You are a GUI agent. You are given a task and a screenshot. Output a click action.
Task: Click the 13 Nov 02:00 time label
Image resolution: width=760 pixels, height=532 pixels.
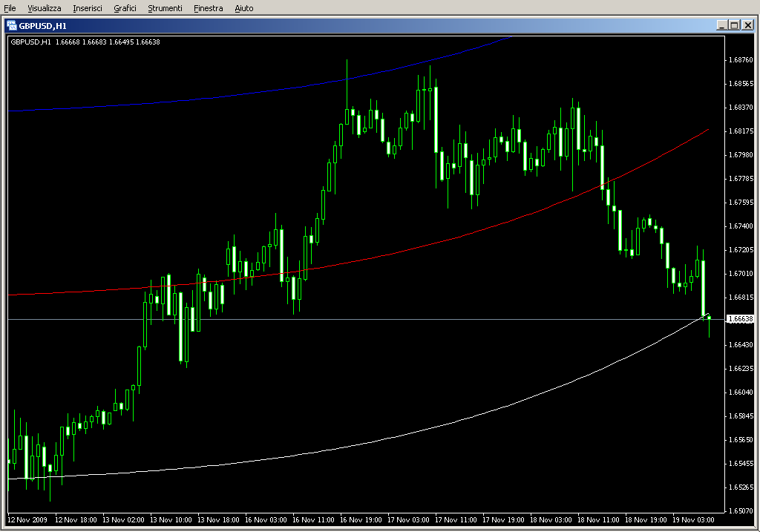[124, 520]
